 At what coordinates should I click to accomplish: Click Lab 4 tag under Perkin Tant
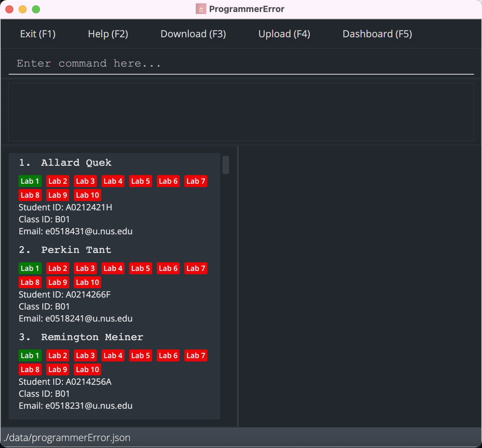click(113, 268)
